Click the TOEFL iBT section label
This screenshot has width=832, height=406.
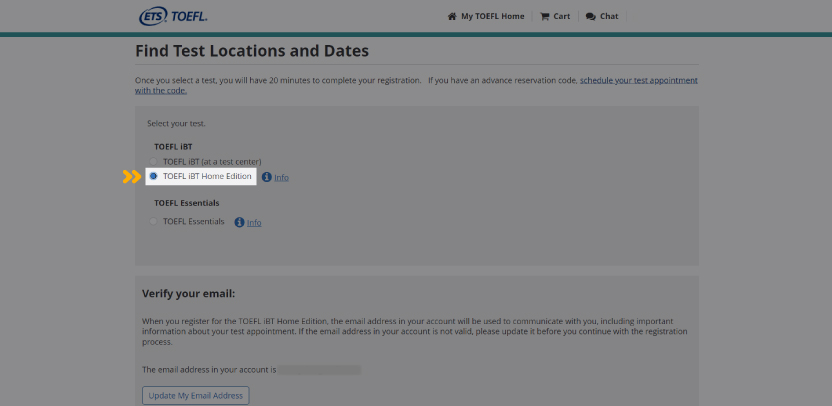173,146
